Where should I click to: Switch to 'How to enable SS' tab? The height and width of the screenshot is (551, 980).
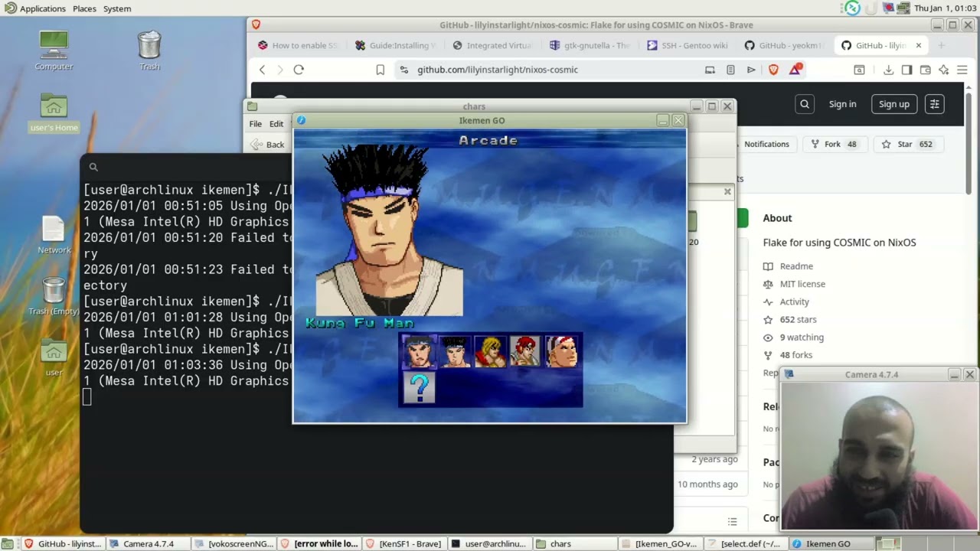click(x=298, y=45)
